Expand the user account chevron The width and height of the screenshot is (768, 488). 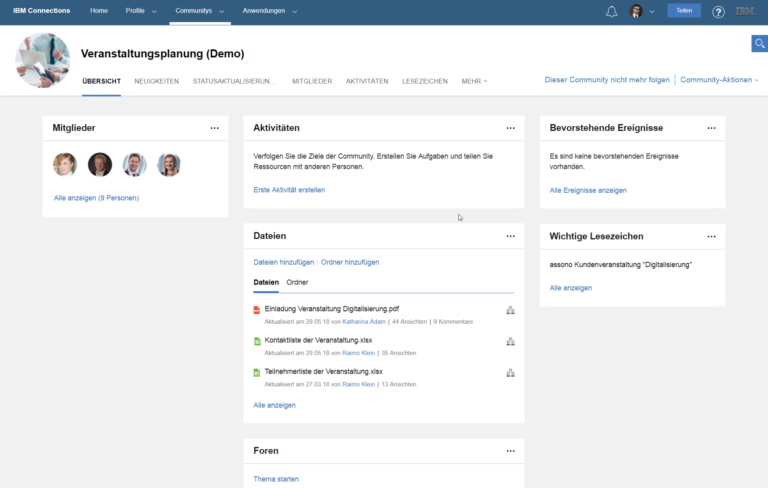click(652, 11)
